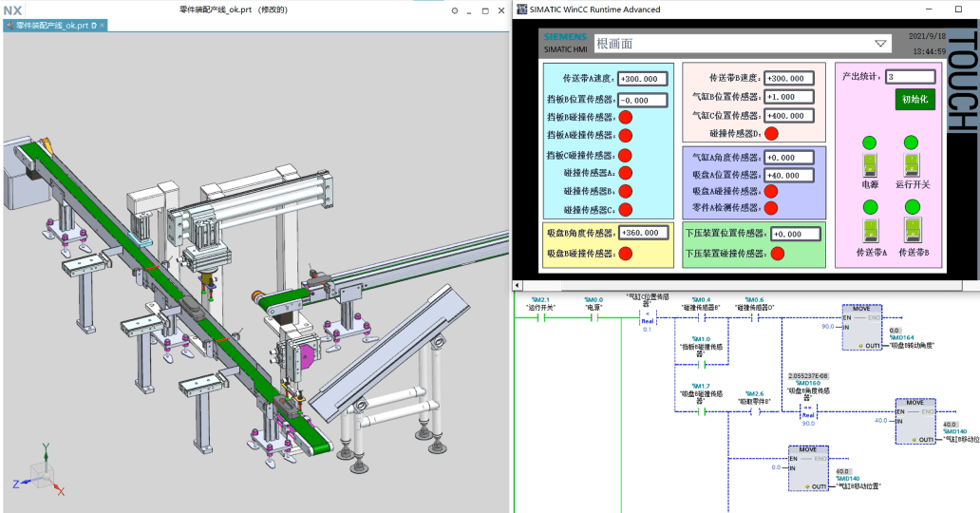Click the XYZ view triad in NX
980x513 pixels.
39,470
